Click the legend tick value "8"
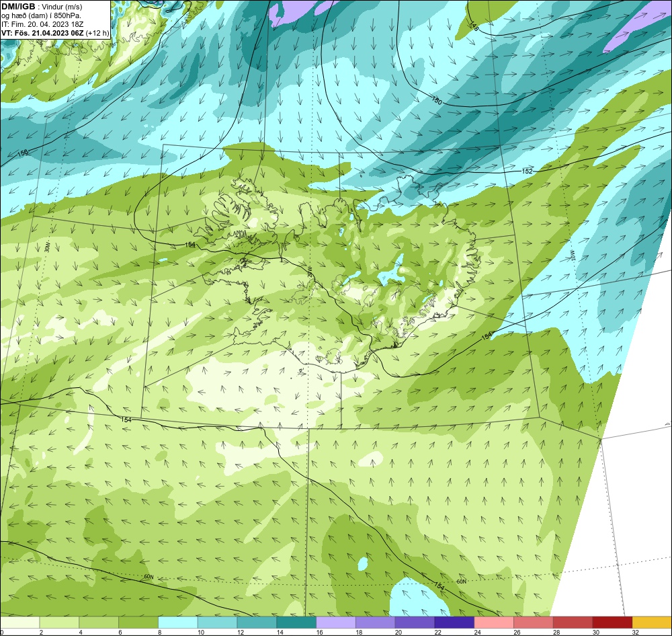The width and height of the screenshot is (672, 636). (x=159, y=632)
